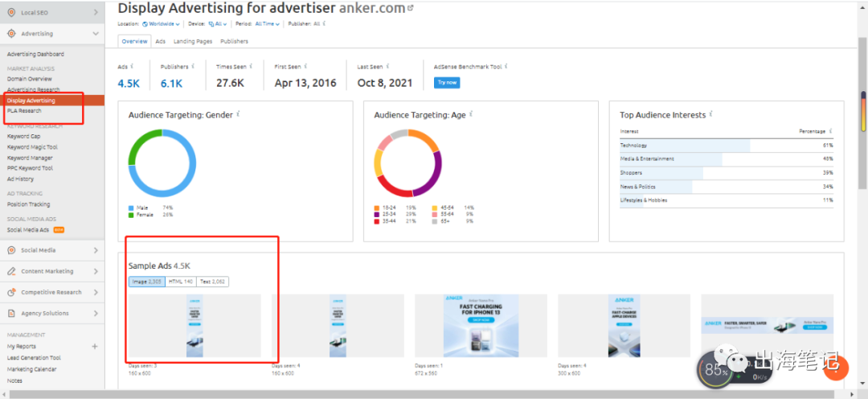
Task: Open the Location Worldwide dropdown
Action: 161,24
